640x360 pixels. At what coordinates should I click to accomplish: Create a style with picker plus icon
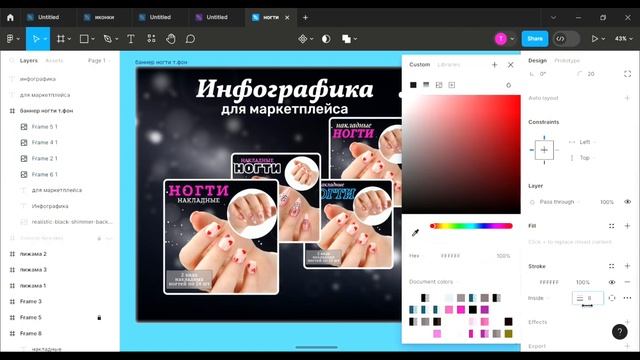[494, 64]
